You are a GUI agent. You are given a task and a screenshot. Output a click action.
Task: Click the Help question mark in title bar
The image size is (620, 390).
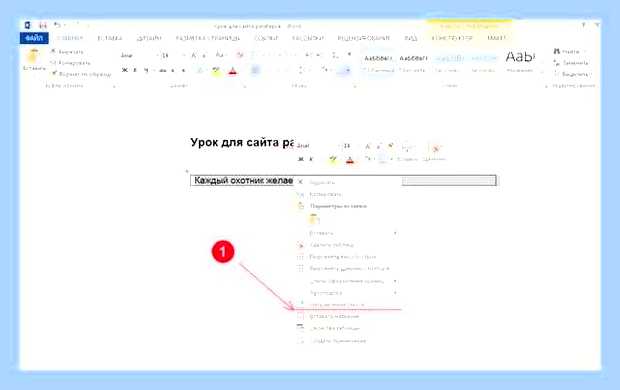tap(583, 25)
